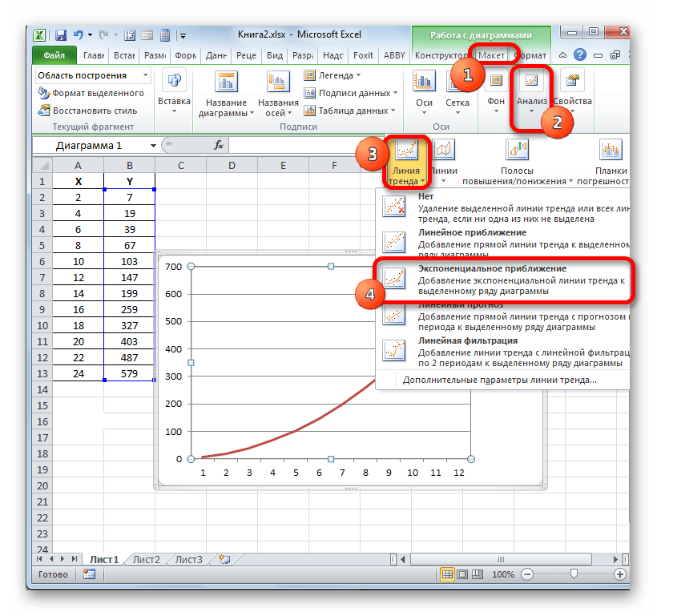Click the horizontal scroll right arrow

[x=615, y=559]
